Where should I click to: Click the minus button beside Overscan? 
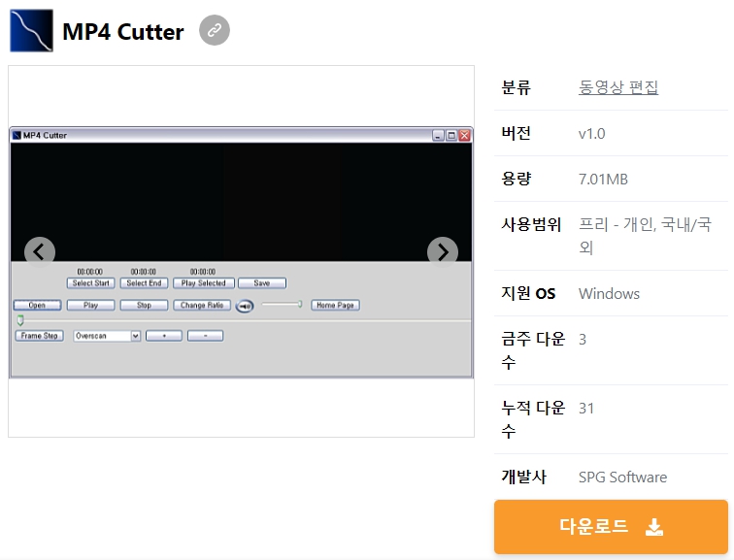point(205,336)
